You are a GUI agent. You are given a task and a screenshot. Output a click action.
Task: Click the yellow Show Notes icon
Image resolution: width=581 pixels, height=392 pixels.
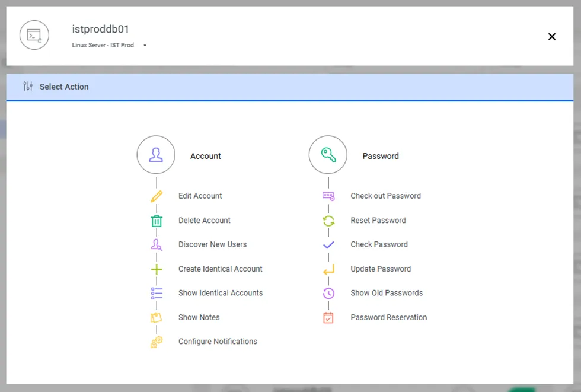coord(157,317)
